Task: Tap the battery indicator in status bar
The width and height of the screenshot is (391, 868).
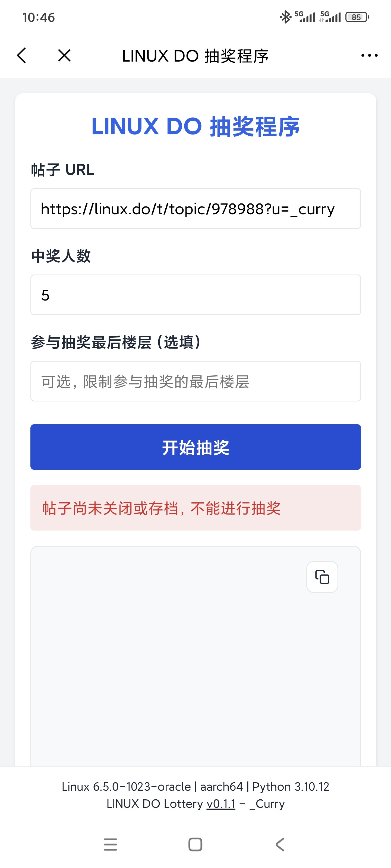Action: (x=357, y=17)
